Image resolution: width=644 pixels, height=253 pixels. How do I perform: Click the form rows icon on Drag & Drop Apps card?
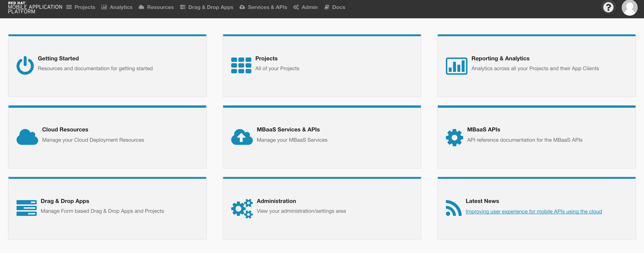[27, 208]
